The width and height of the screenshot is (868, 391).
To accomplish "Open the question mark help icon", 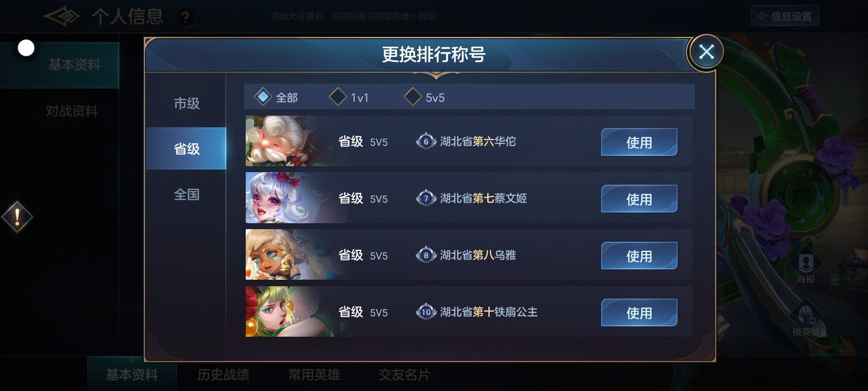I will 186,18.
